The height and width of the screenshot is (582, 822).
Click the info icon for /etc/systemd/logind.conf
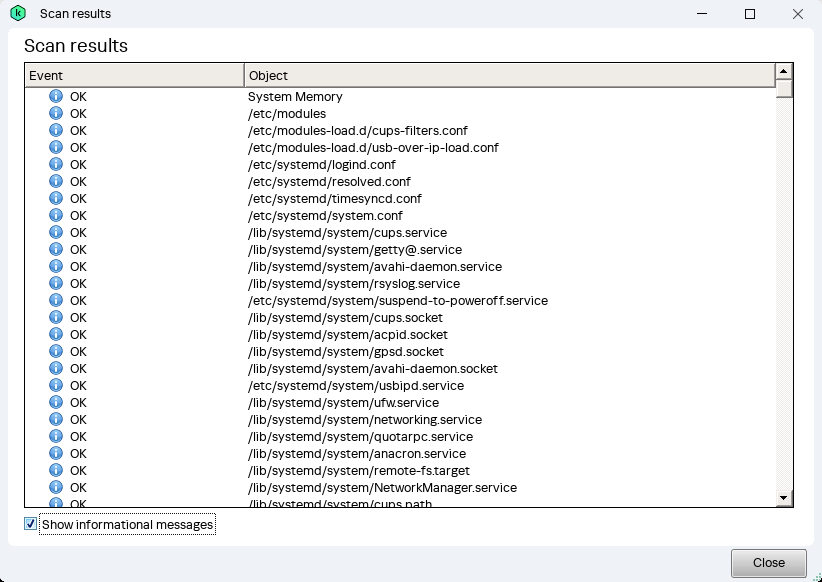click(x=55, y=164)
